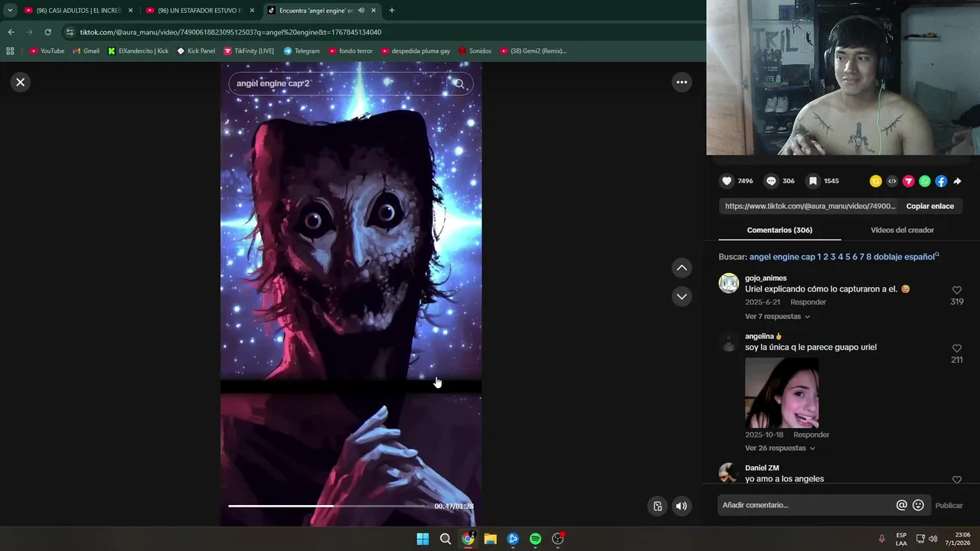Click magnifier icon in video search bar

[459, 83]
